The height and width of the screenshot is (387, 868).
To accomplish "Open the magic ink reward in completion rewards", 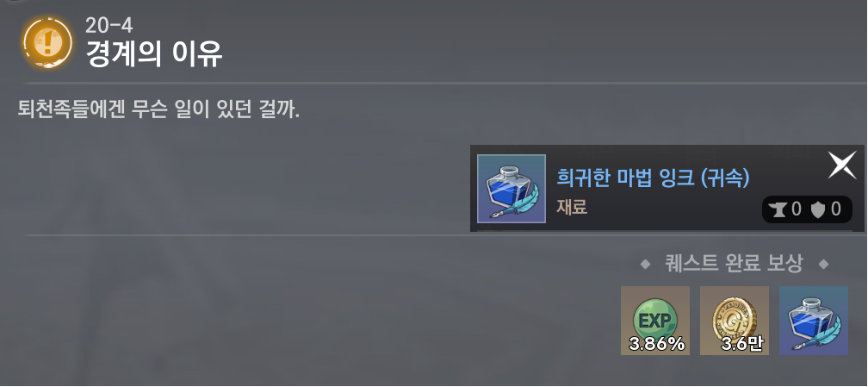I will (x=813, y=321).
